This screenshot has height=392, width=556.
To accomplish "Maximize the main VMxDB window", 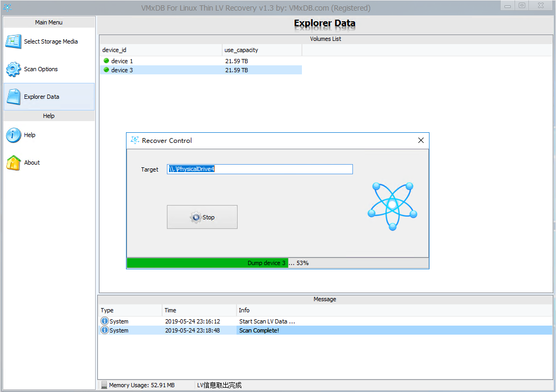I will tap(522, 5).
